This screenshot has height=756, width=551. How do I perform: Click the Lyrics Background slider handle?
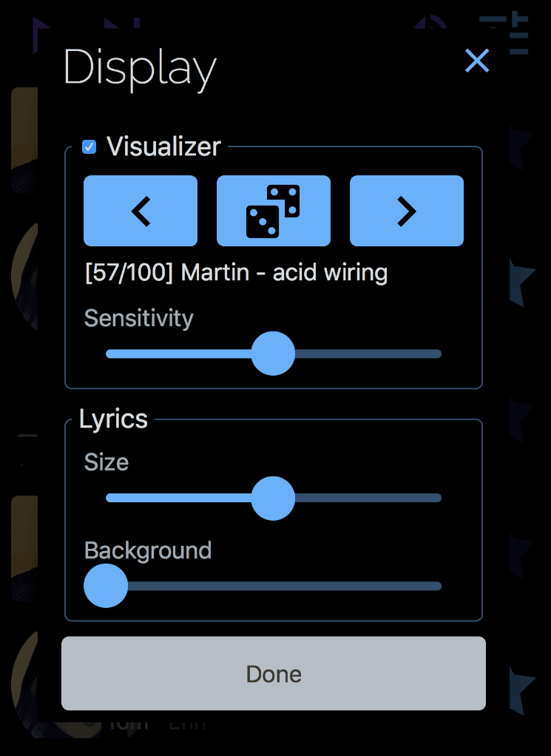pyautogui.click(x=107, y=586)
